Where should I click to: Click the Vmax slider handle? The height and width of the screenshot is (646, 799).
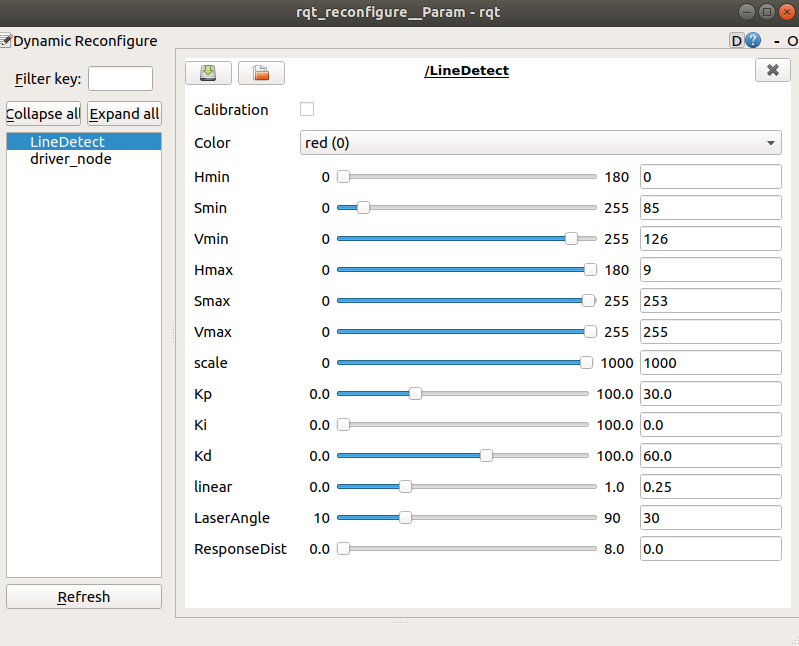coord(590,332)
